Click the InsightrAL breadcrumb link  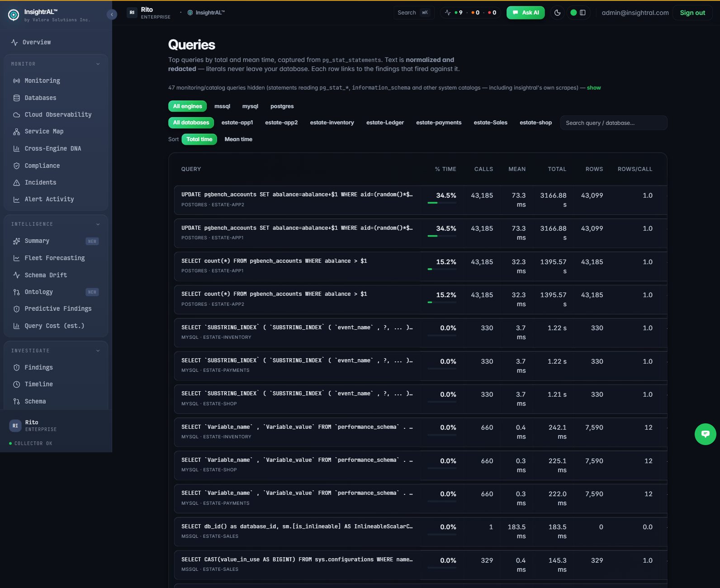(206, 13)
